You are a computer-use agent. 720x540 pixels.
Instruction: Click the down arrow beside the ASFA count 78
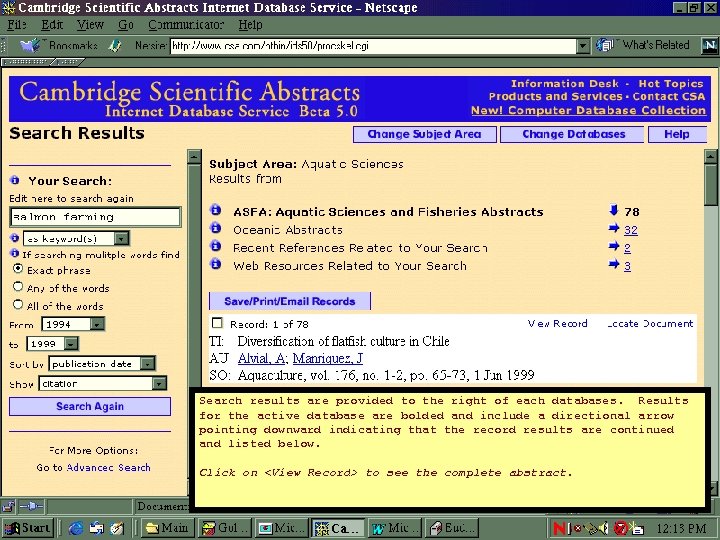613,210
